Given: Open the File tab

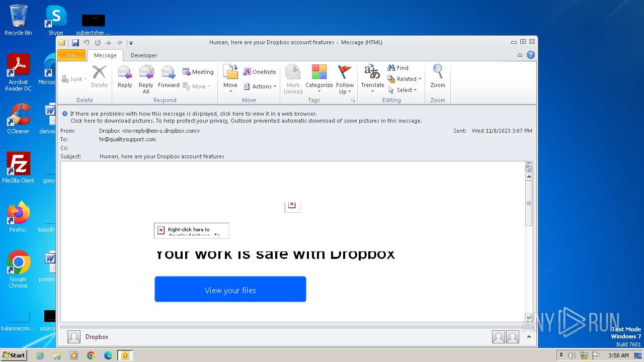Looking at the screenshot, I should (x=71, y=55).
